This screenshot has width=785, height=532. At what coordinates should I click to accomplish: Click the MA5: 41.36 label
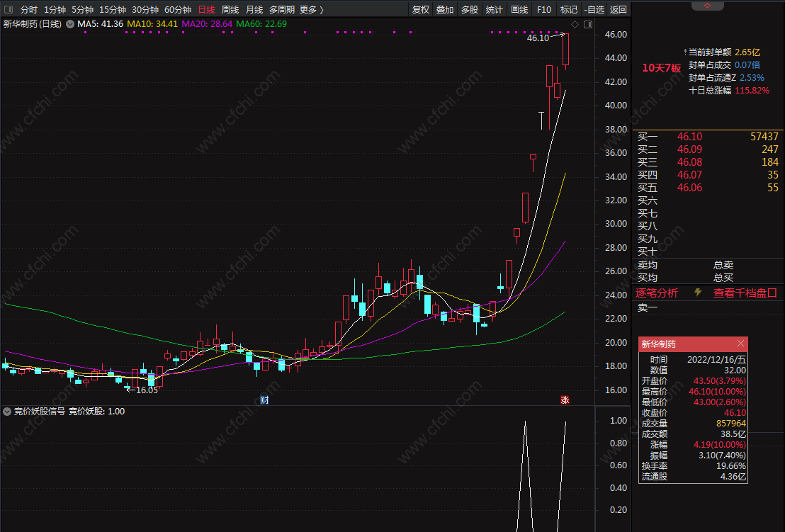pos(100,24)
